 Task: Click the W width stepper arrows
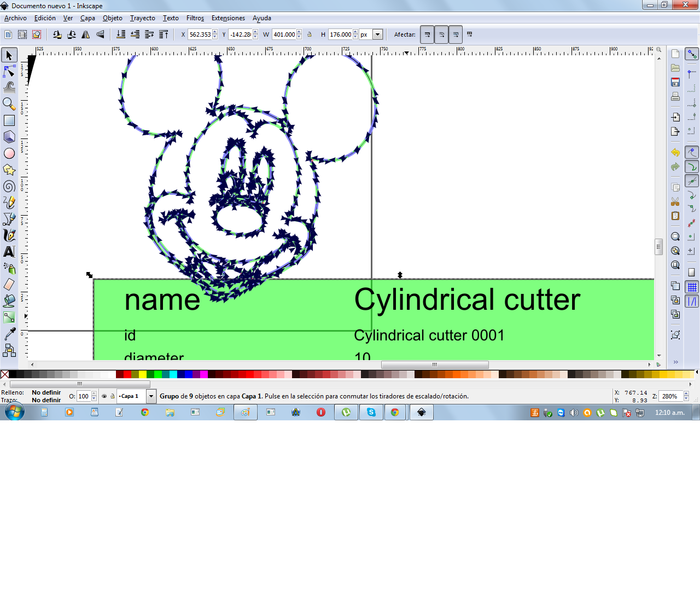pos(299,34)
